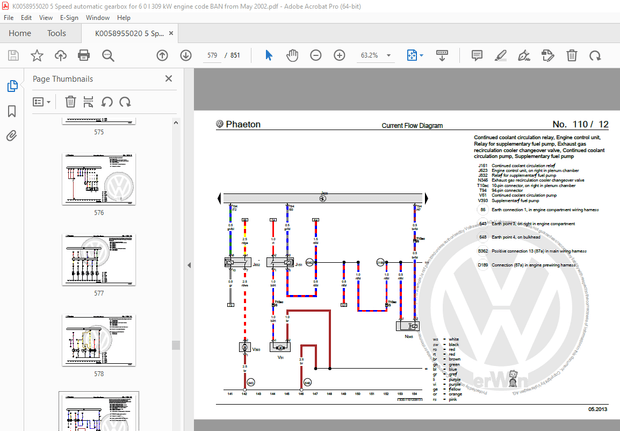Open the sign document pen tool
620x431 pixels.
coord(524,55)
